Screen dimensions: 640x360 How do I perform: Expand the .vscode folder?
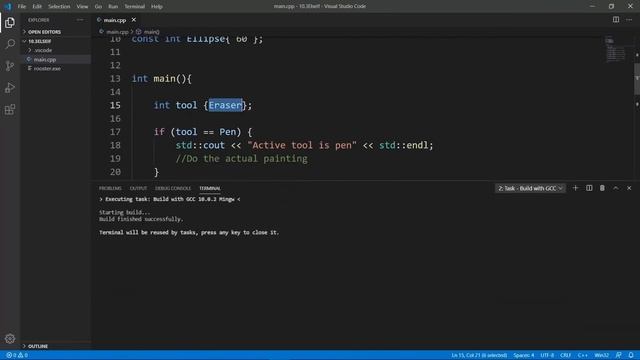click(x=42, y=50)
